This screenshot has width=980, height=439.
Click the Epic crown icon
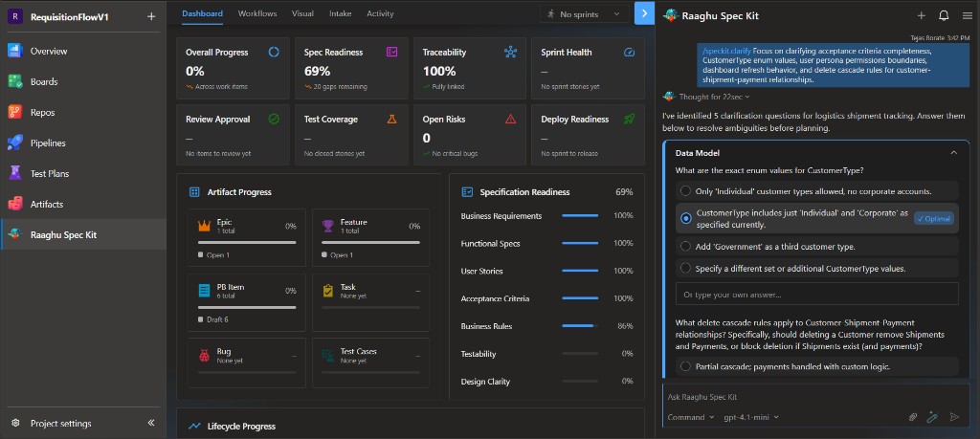coord(205,226)
